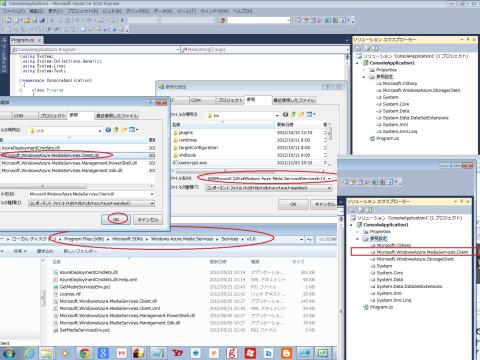
Task: Navigate to Program Files (x86) breadcrumb
Action: pyautogui.click(x=84, y=239)
